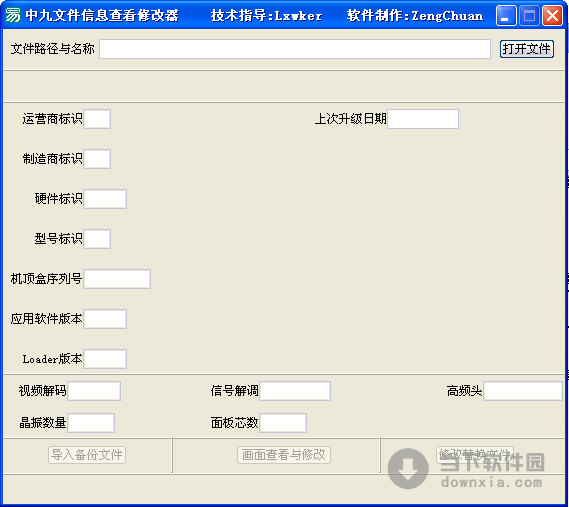Click the 硬件标识 label
The width and height of the screenshot is (569, 507).
pyautogui.click(x=58, y=199)
